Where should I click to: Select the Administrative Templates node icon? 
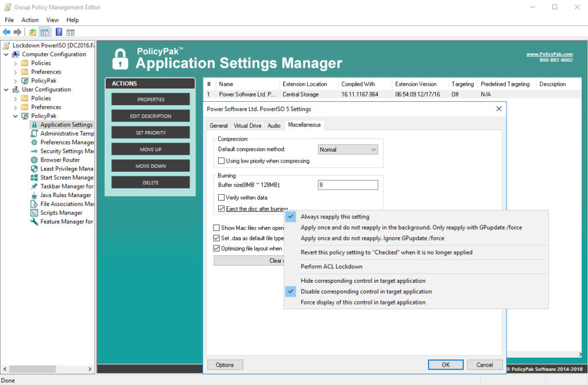click(x=34, y=133)
